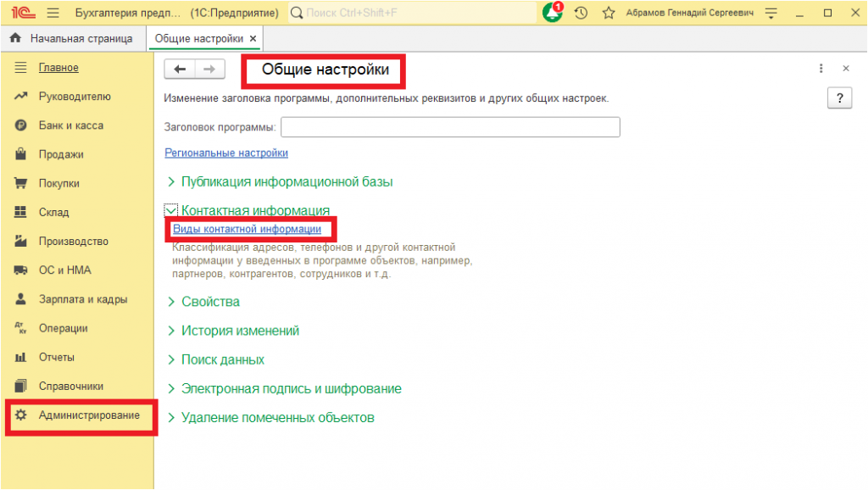Viewport: 868px width, 490px height.
Task: Click the Главное section lines icon
Action: click(20, 68)
